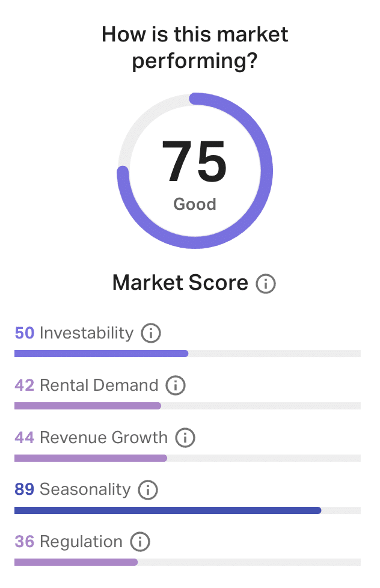Screen dimensions: 380x588
Task: Select the Revenue Growth label
Action: [103, 438]
